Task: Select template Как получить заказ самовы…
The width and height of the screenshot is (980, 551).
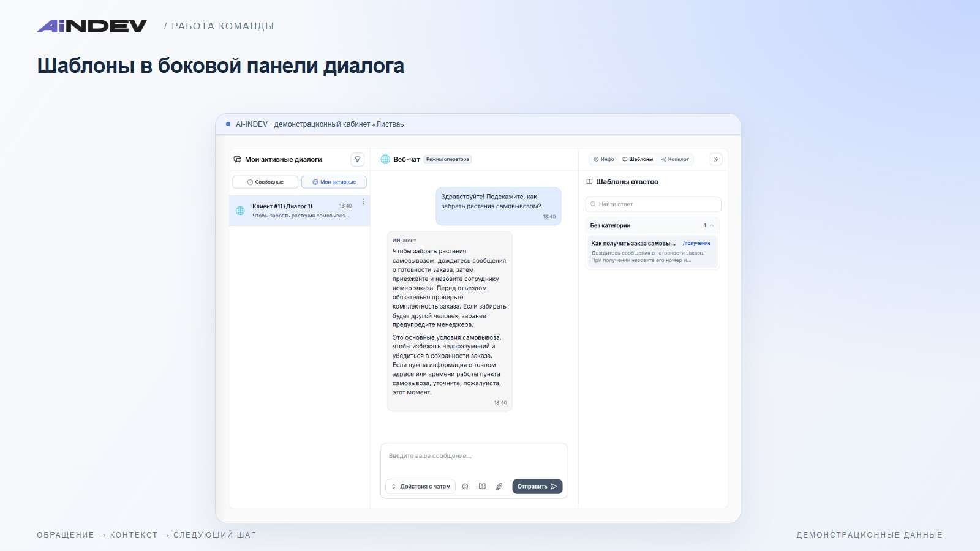Action: point(652,252)
